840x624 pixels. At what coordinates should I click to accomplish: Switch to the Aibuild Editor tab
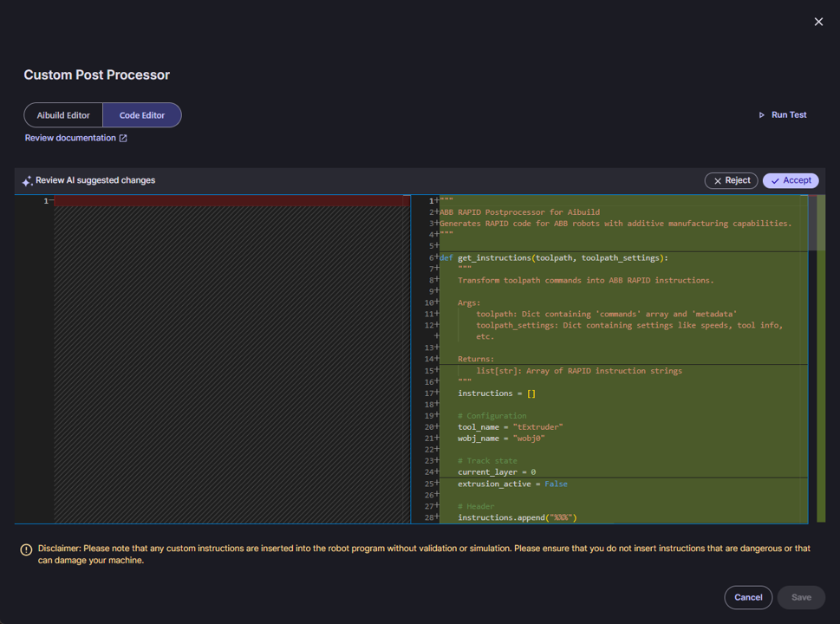(x=63, y=115)
